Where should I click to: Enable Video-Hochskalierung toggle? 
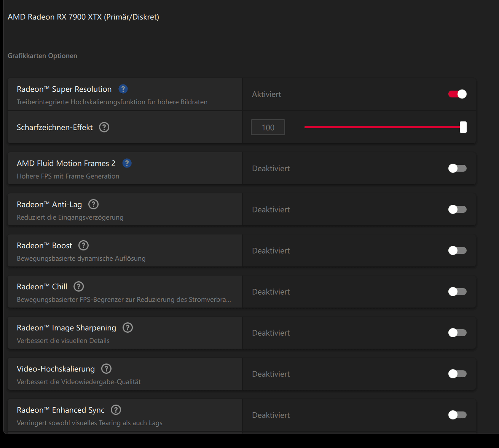tap(458, 374)
